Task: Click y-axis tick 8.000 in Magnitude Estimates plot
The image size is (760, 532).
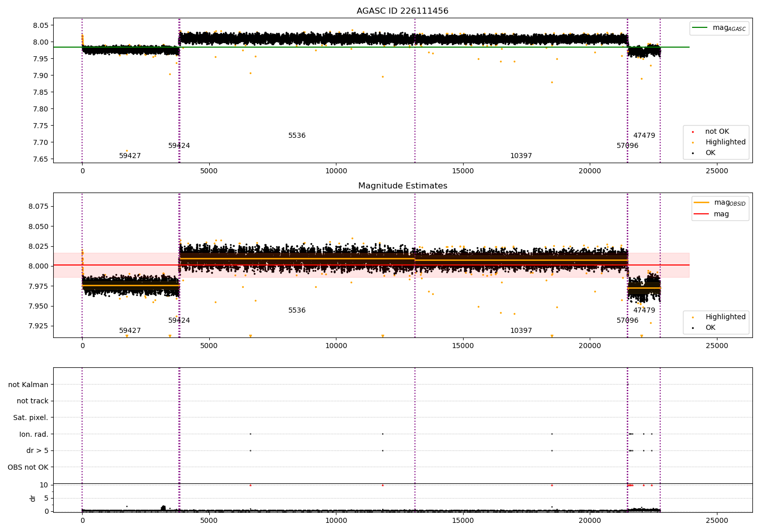Action: click(39, 267)
